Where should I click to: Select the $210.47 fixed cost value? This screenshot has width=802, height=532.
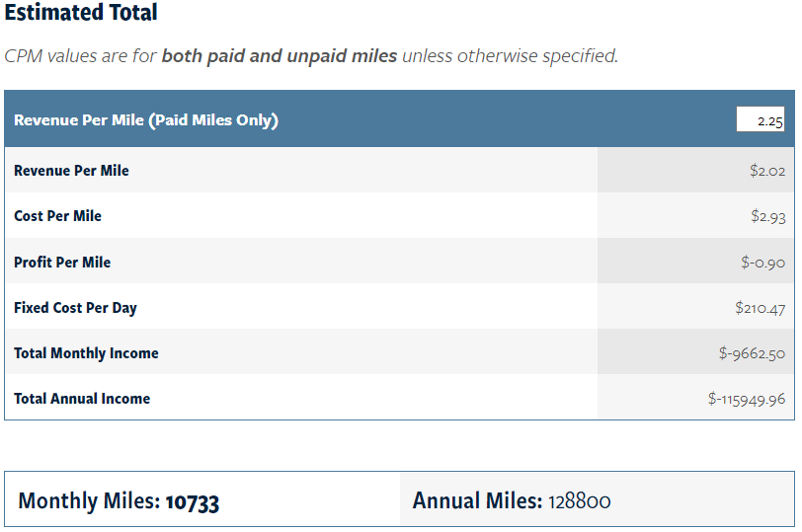pos(760,308)
